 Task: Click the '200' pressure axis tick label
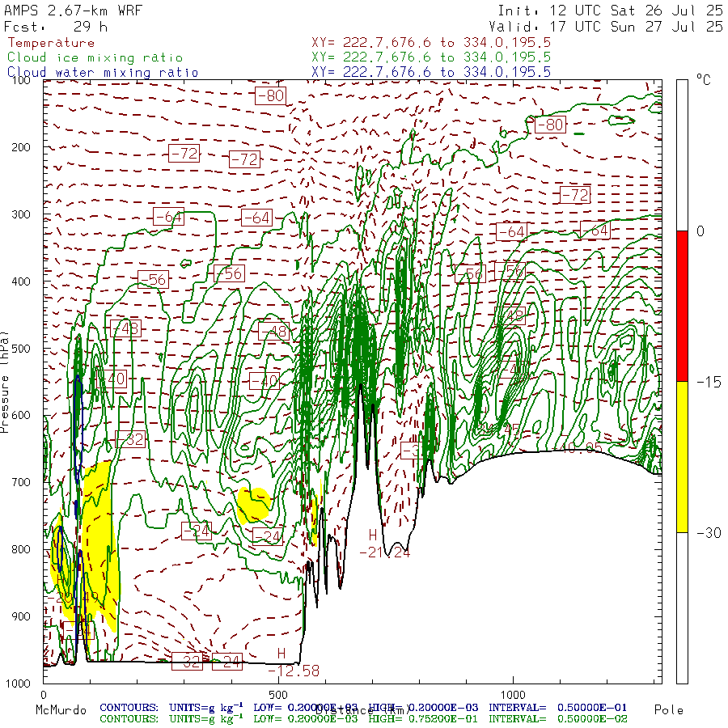pos(21,147)
